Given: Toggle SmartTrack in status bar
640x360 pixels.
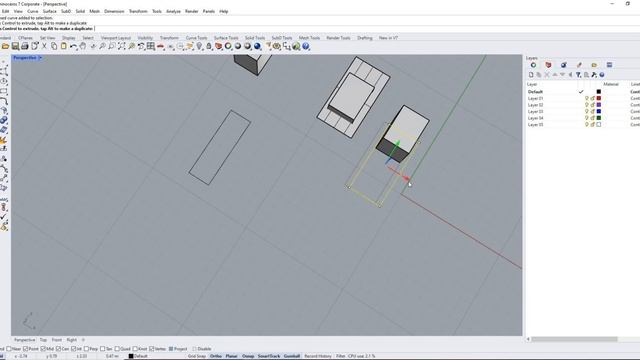Looking at the screenshot, I should coord(269,356).
